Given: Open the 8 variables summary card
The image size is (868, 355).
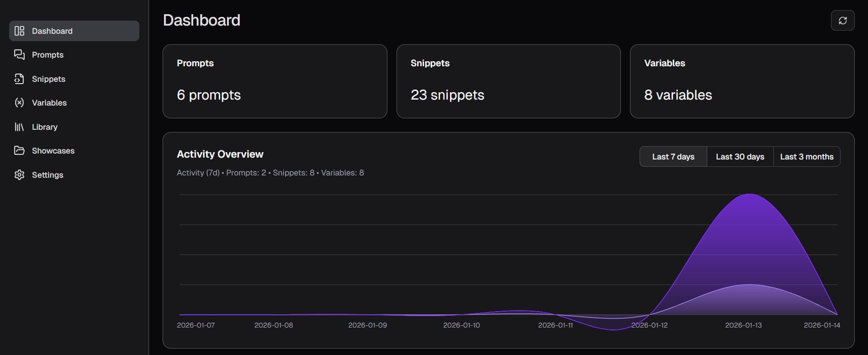Looking at the screenshot, I should (x=742, y=81).
